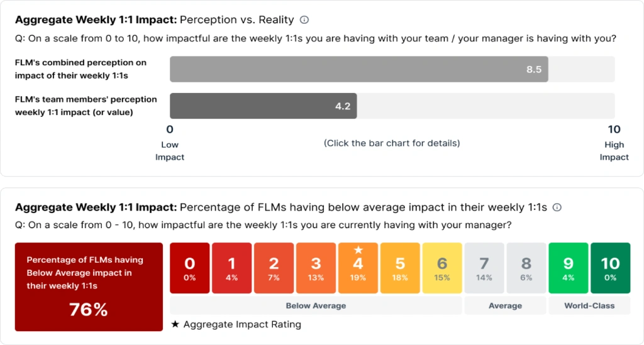This screenshot has height=345, width=644.
Task: Click the Aggregate Impact Rating legend star
Action: tap(175, 324)
